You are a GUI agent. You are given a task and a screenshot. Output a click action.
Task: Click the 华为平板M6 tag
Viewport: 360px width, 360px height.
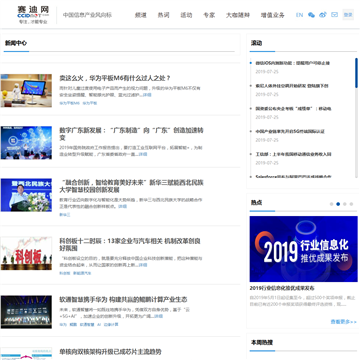click(x=70, y=103)
